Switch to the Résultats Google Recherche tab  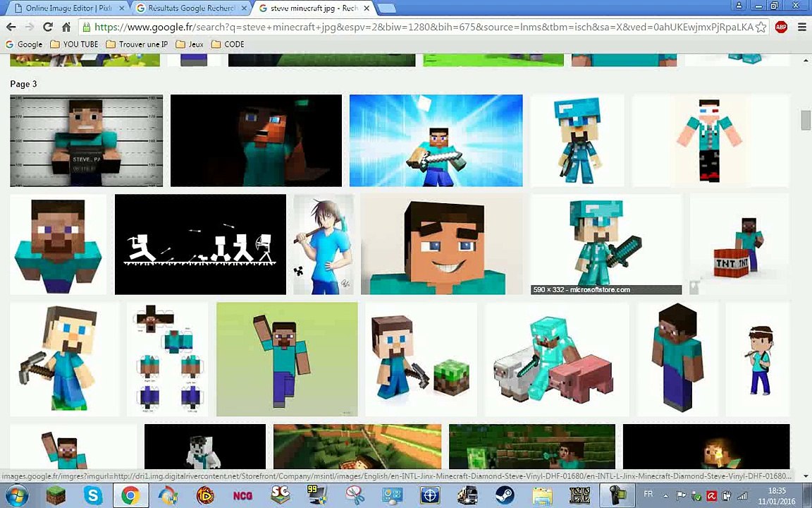point(192,8)
